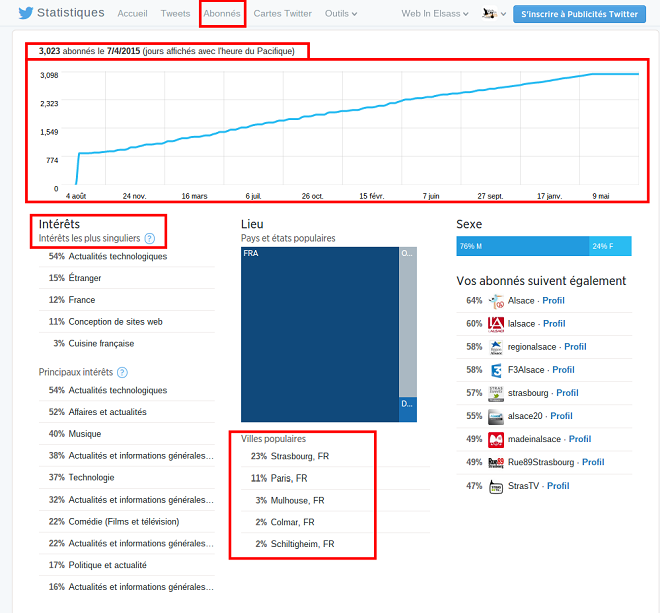Click the 24% F gender bar segment
This screenshot has width=660, height=613.
[610, 246]
